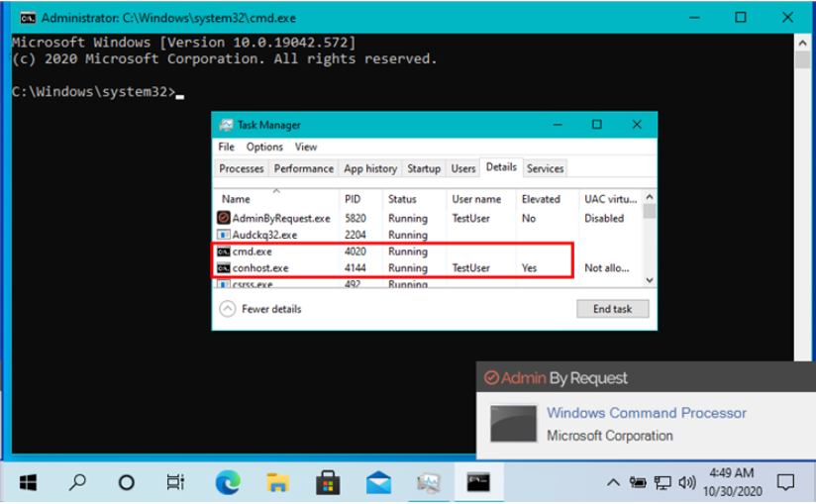Open Microsoft Store from the taskbar
Viewport: 816px width, 504px height.
pyautogui.click(x=328, y=482)
